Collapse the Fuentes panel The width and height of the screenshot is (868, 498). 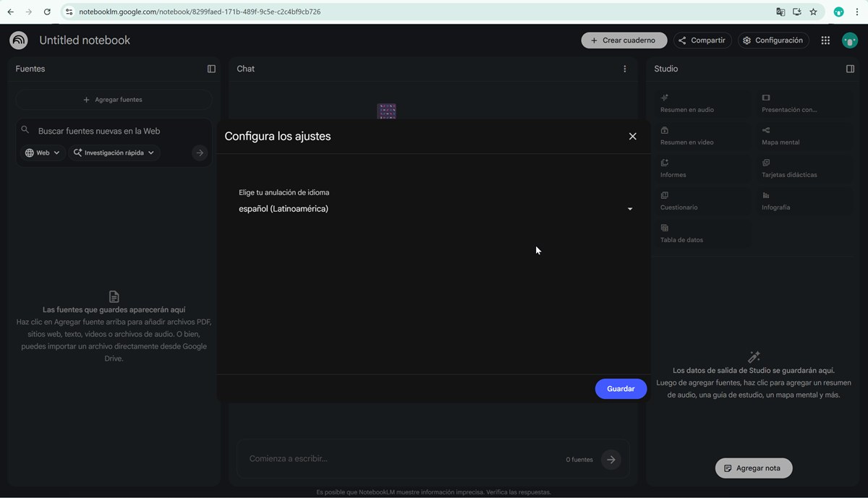point(211,69)
